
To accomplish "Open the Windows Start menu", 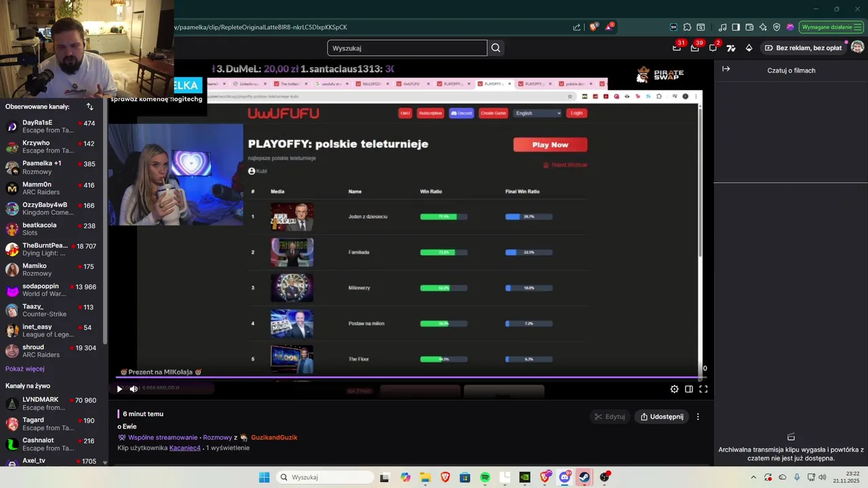I will point(264,477).
